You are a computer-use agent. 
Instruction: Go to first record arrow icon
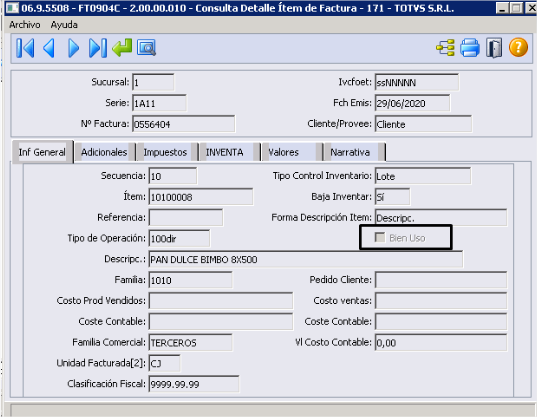[x=25, y=48]
